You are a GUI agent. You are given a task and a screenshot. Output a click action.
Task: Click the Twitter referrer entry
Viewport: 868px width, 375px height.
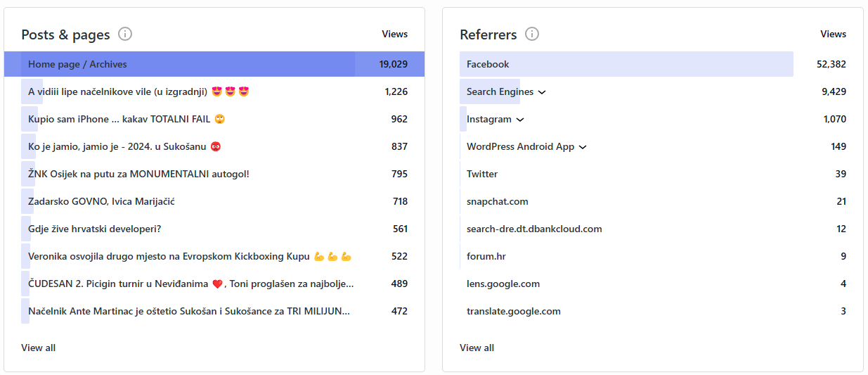click(482, 174)
